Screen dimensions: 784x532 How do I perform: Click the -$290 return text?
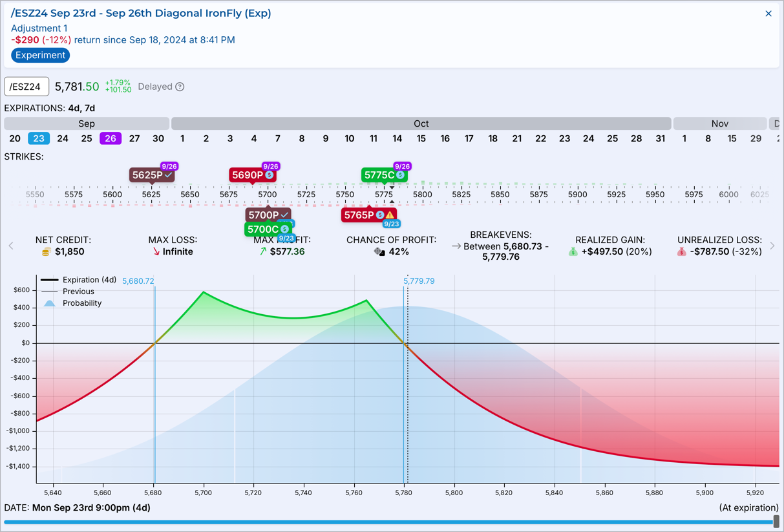(26, 40)
